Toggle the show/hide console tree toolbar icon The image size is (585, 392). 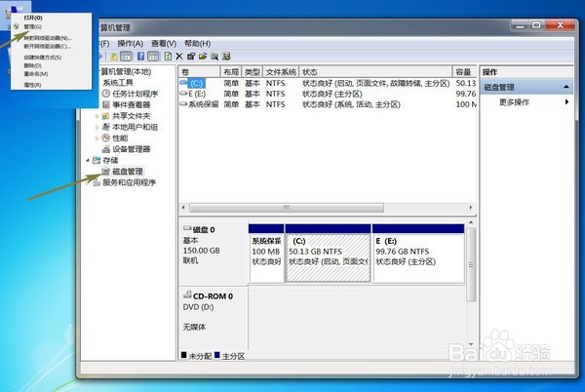[x=126, y=57]
